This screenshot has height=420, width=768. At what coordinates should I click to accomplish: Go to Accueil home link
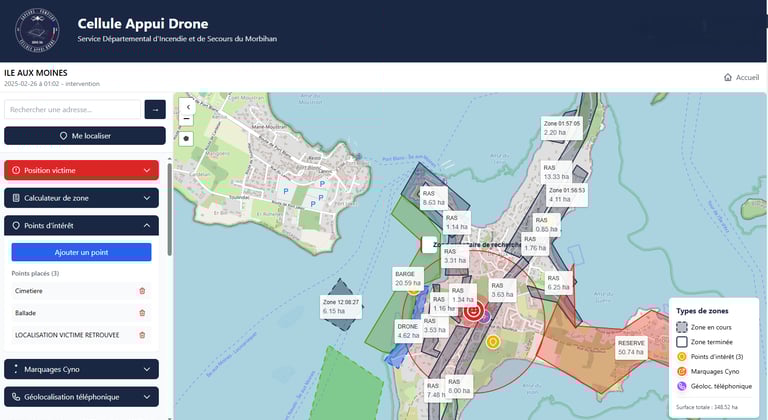[741, 77]
